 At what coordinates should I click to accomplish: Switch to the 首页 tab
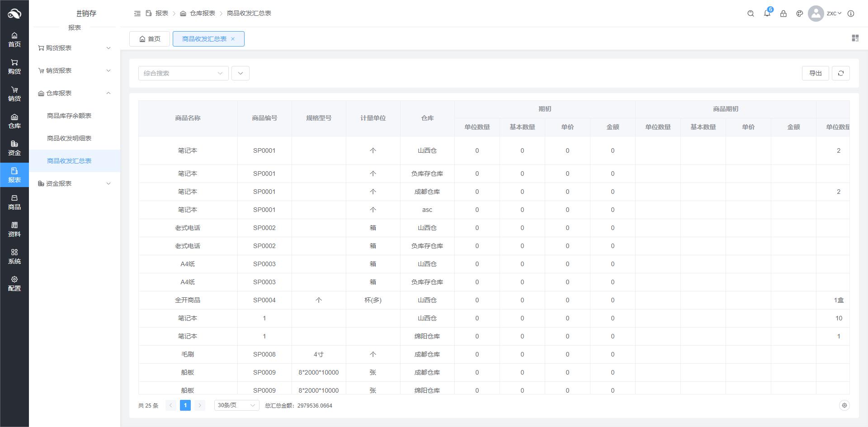coord(150,39)
